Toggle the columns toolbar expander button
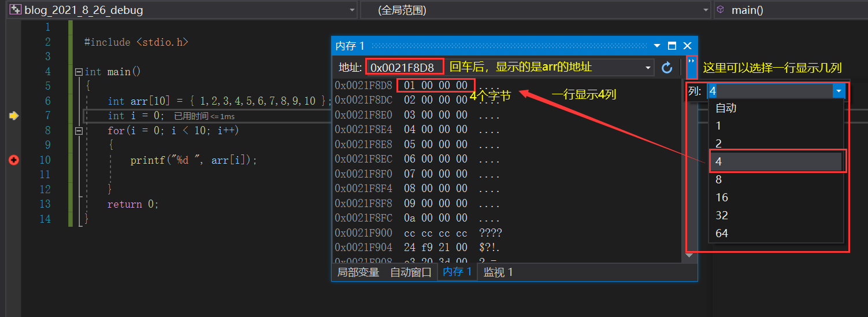 692,68
